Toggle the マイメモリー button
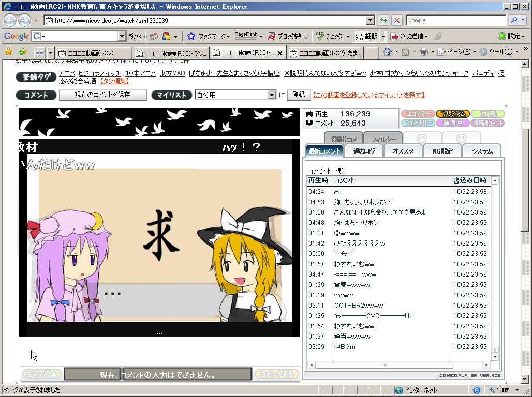This screenshot has width=532, height=397. tap(418, 123)
